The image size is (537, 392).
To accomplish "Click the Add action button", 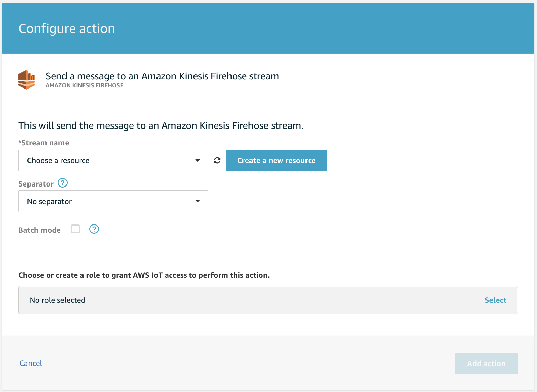I will click(486, 364).
